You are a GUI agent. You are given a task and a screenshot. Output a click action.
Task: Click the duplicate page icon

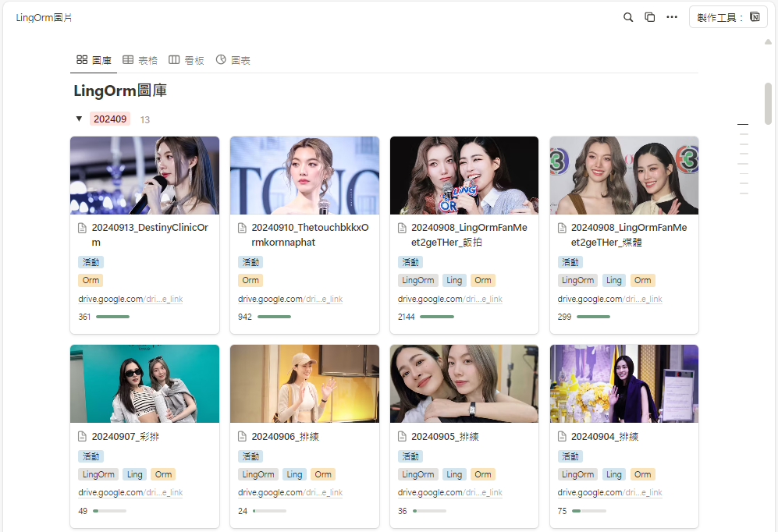pos(649,17)
